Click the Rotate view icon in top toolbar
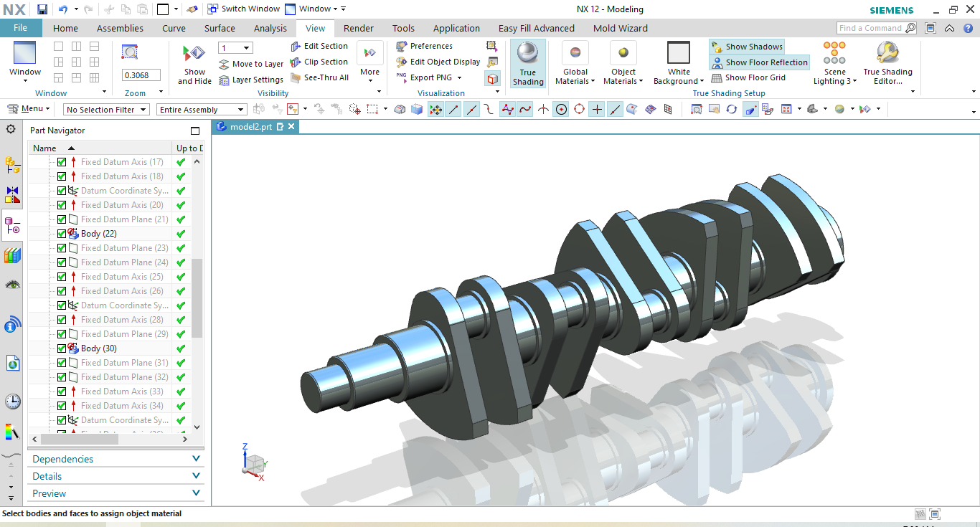The image size is (980, 527). pyautogui.click(x=731, y=109)
